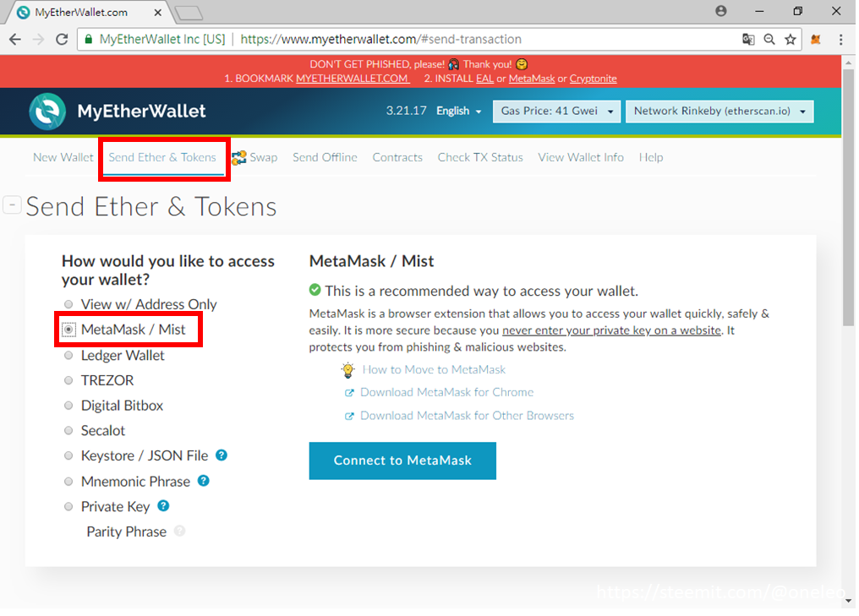
Task: Open Chrome's three-dot menu
Action: [x=840, y=40]
